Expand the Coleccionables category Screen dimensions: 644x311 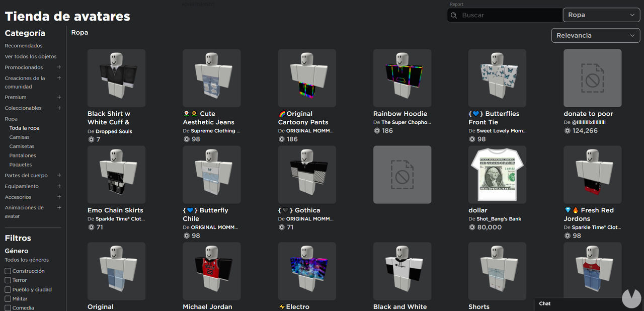coord(59,108)
